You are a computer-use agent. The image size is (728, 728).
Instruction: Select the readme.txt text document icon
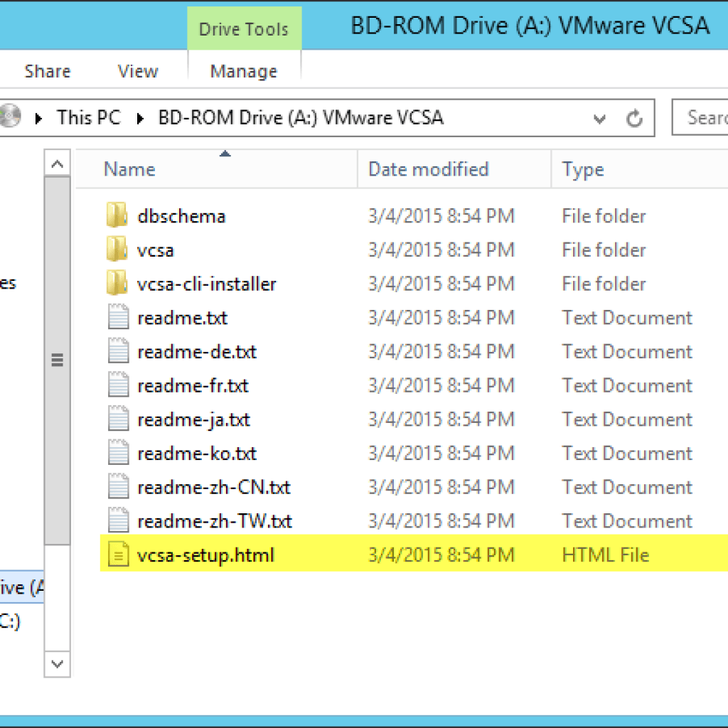[117, 317]
